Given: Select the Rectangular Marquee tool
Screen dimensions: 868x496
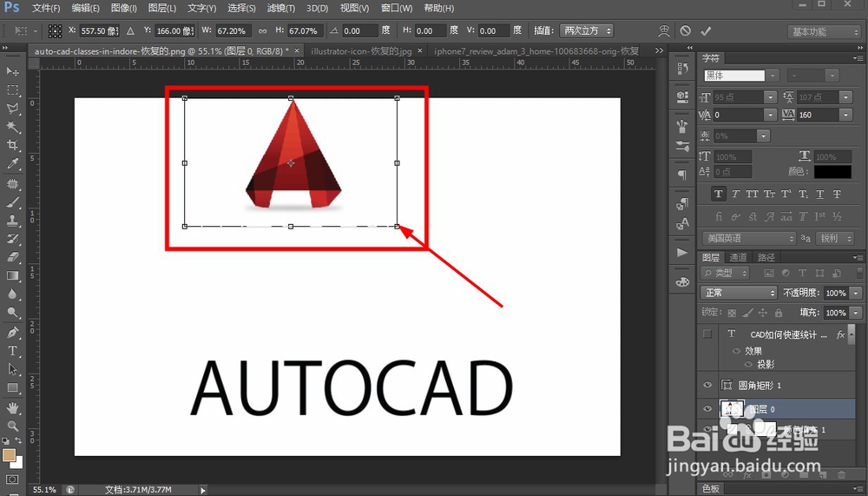Looking at the screenshot, I should (x=12, y=89).
